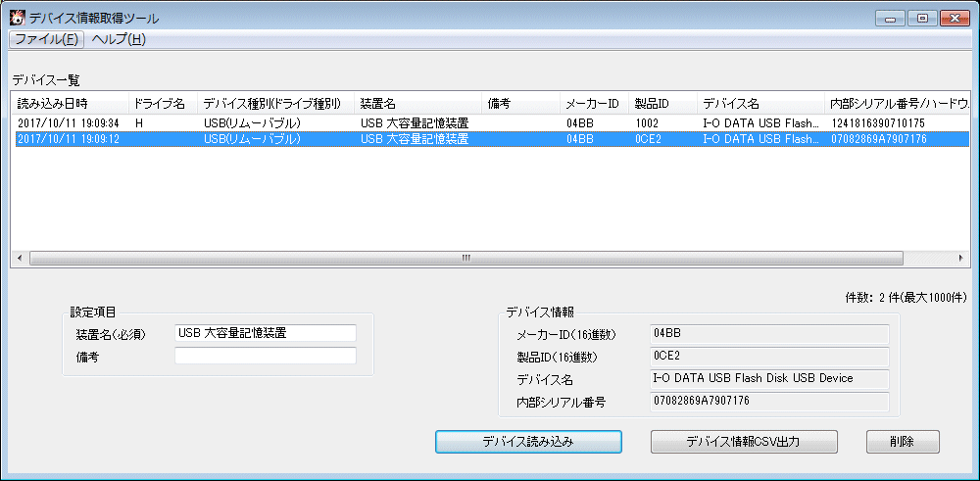Sort by the ドライブ名 column header
Viewport: 980px width, 481px height.
click(163, 103)
